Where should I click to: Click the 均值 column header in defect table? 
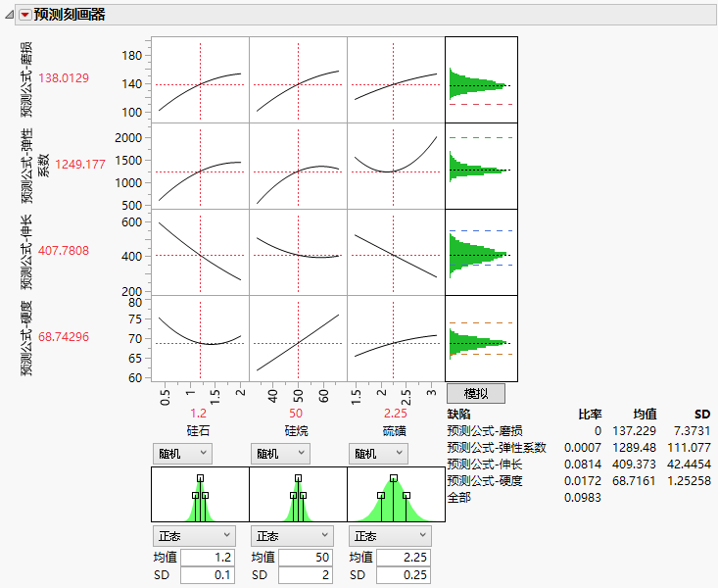[645, 415]
